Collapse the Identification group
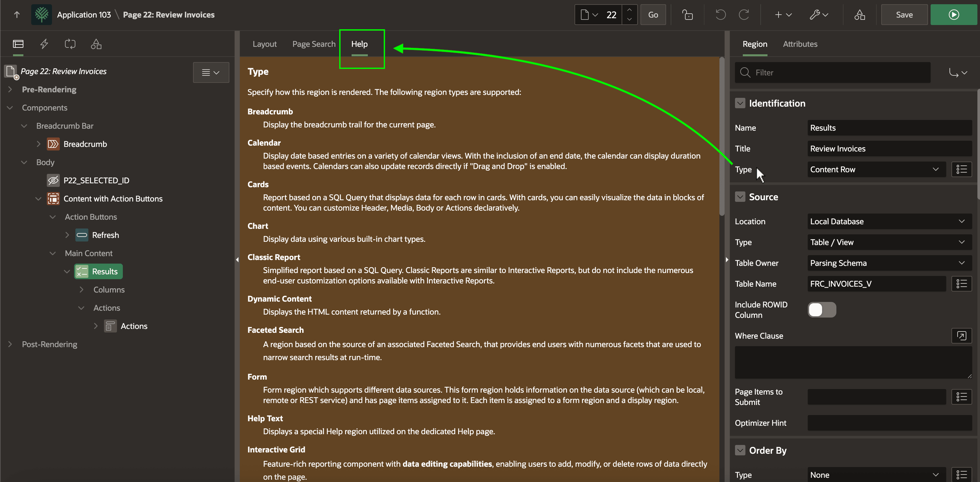 [x=740, y=103]
